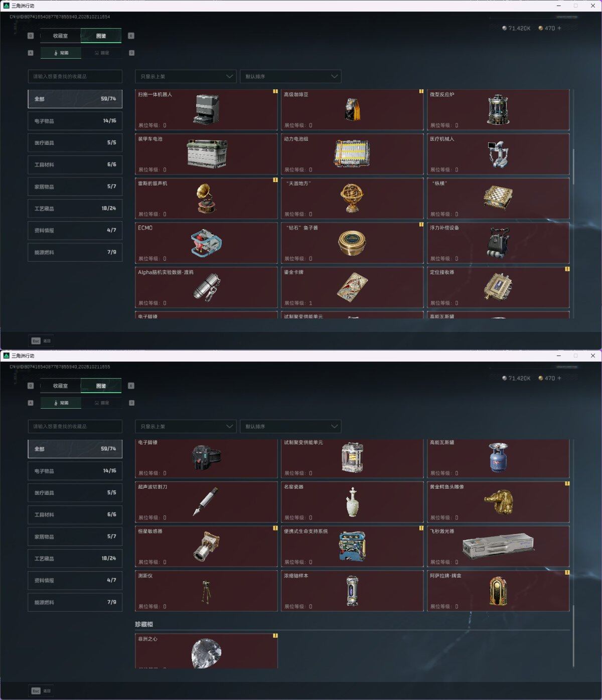This screenshot has height=700, width=602.
Task: Expand the 默认排序 sort dropdown in lower window
Action: point(290,426)
